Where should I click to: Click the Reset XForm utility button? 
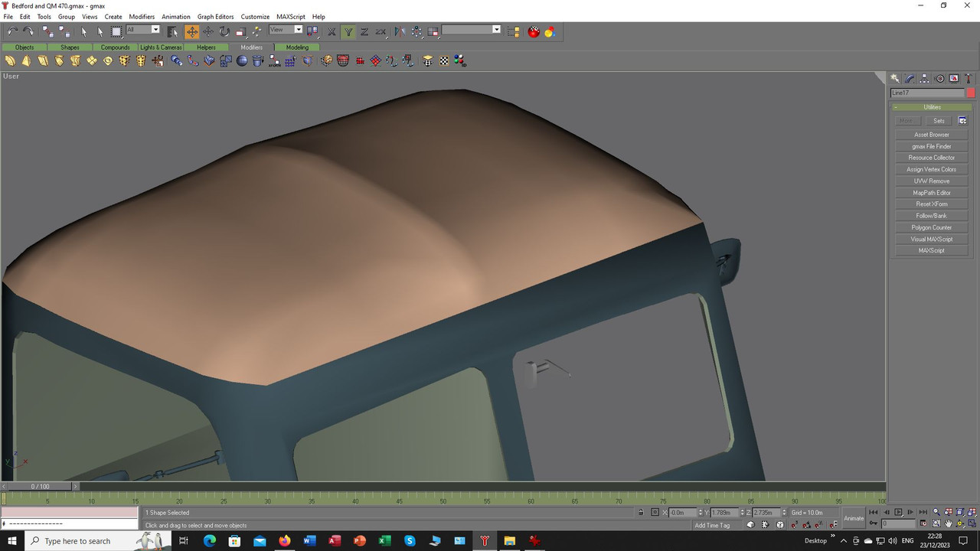point(932,204)
